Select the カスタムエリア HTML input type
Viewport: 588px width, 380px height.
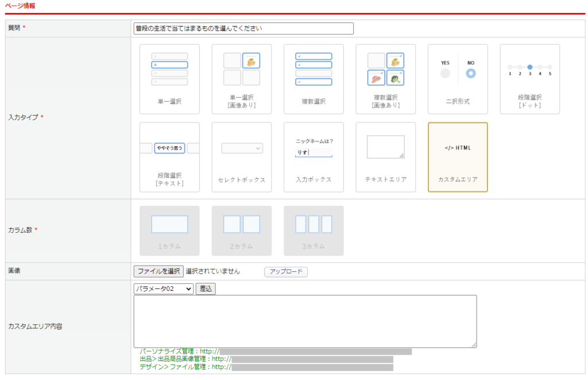(458, 157)
